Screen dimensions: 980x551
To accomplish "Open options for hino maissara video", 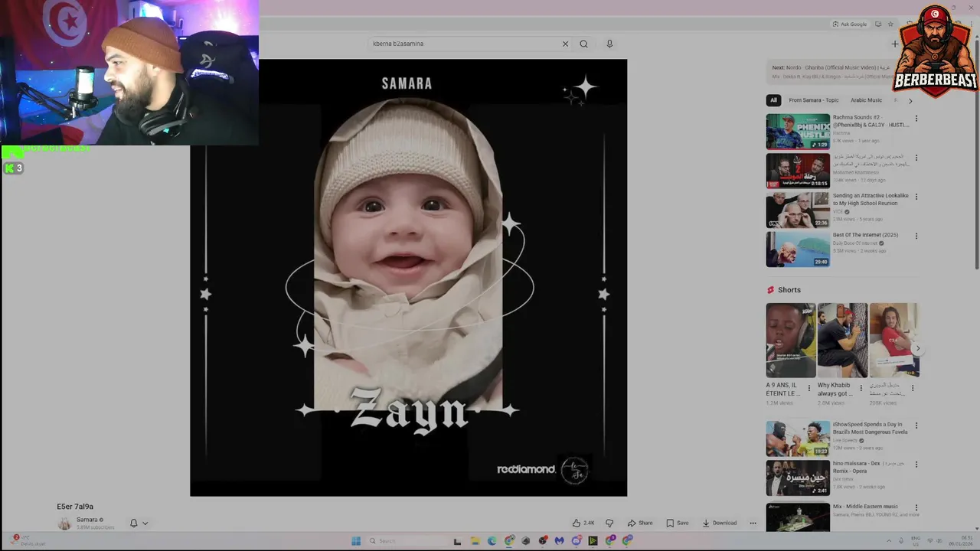I will [916, 465].
